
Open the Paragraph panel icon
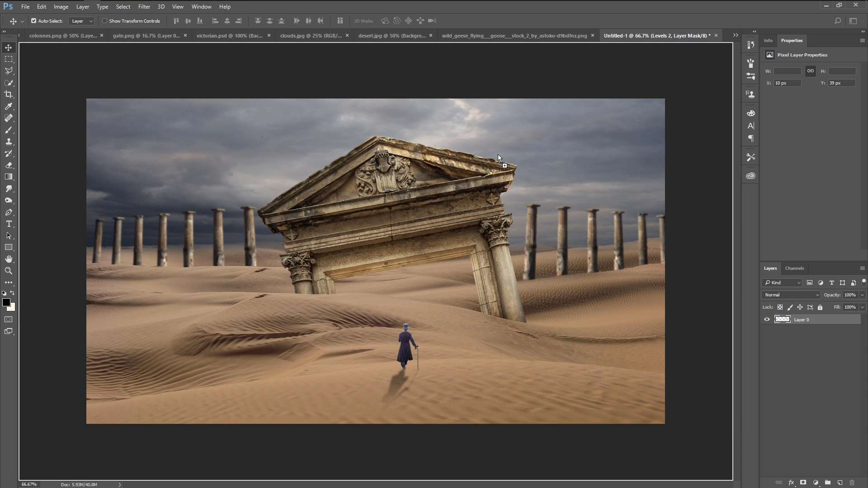[x=751, y=139]
